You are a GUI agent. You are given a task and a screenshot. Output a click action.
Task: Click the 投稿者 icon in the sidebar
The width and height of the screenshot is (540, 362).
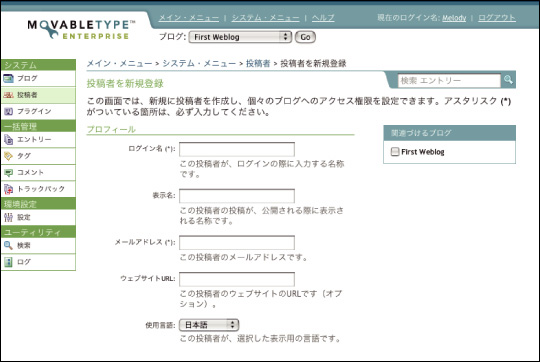(x=8, y=95)
